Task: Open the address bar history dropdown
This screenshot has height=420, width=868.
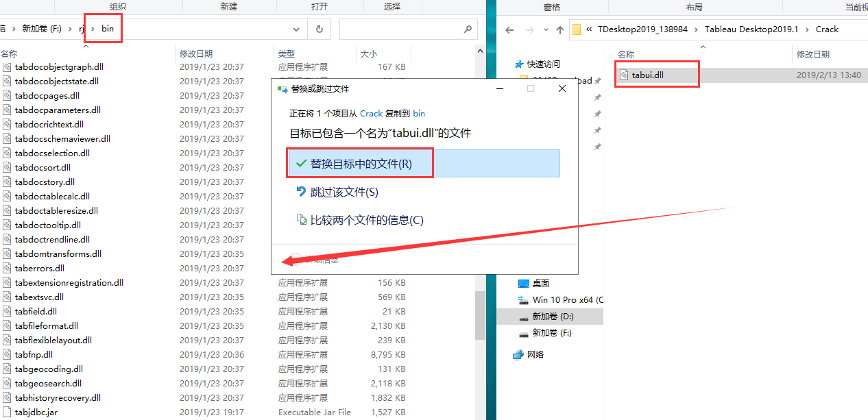Action: [296, 29]
